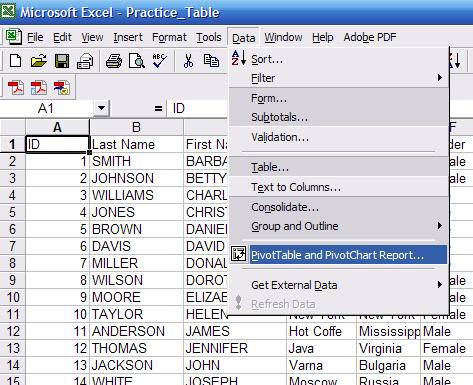
Task: Open the Adobe PDF menu
Action: pos(370,37)
